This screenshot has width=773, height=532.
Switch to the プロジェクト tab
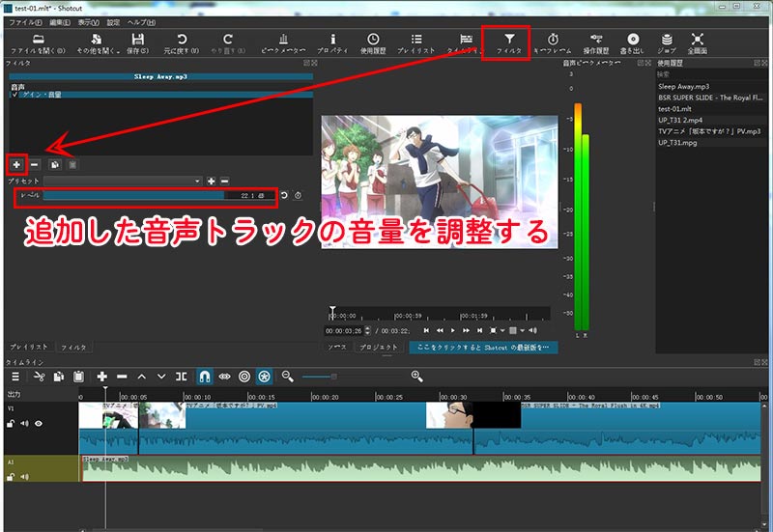[379, 348]
